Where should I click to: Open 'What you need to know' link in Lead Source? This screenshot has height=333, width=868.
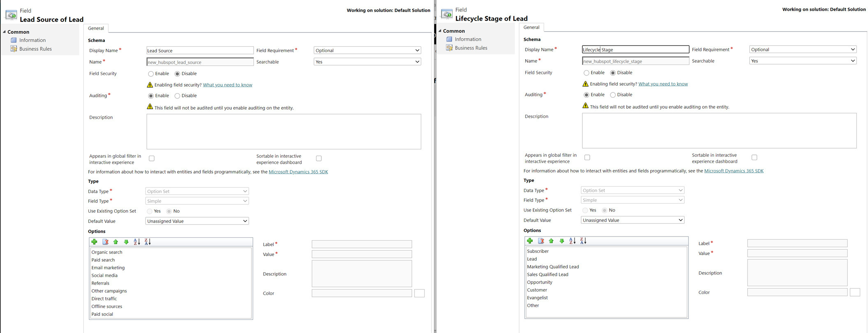228,85
